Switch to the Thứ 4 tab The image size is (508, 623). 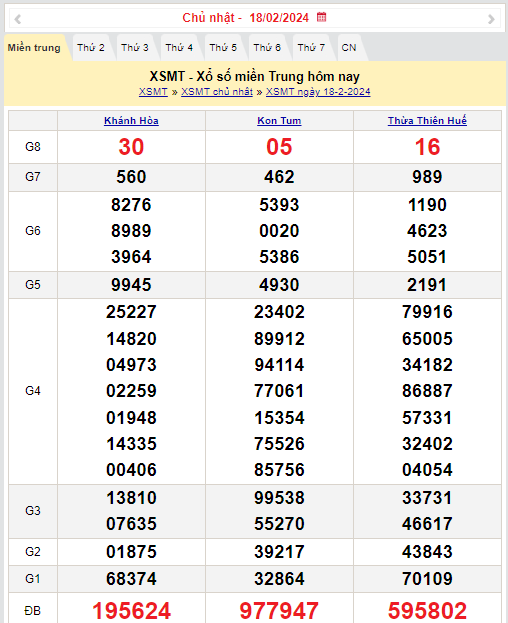pyautogui.click(x=179, y=48)
